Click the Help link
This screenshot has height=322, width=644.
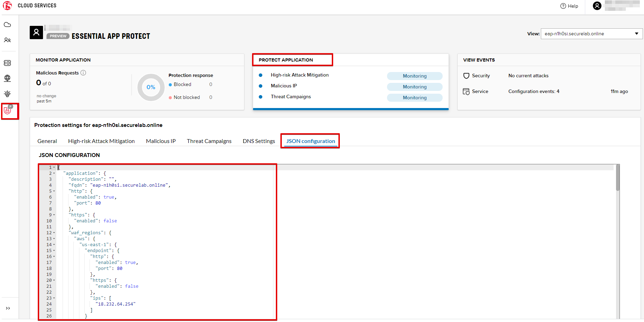pyautogui.click(x=573, y=6)
